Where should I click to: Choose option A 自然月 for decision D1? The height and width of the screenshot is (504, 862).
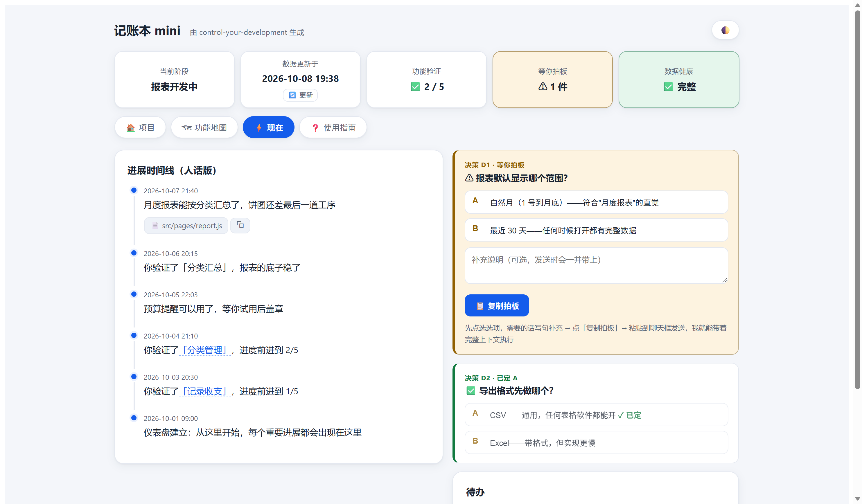tap(596, 202)
